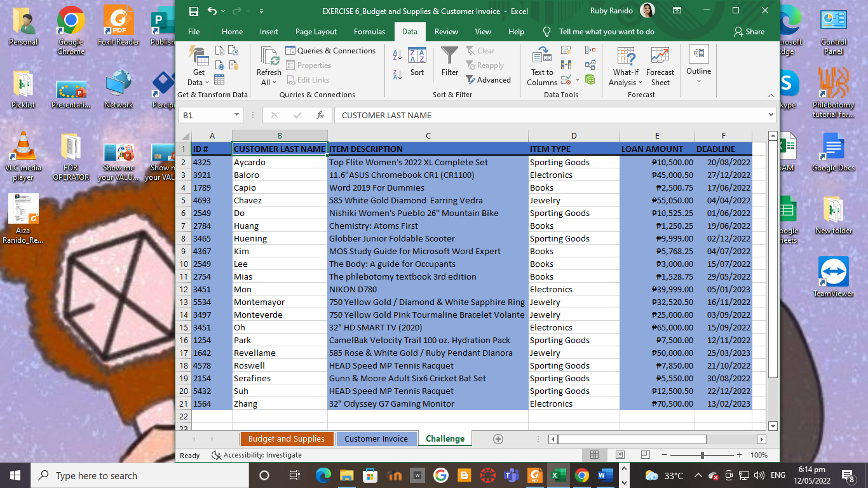Switch to the Page Layout ribbon tab
Screen dimensions: 868x488
(316, 32)
